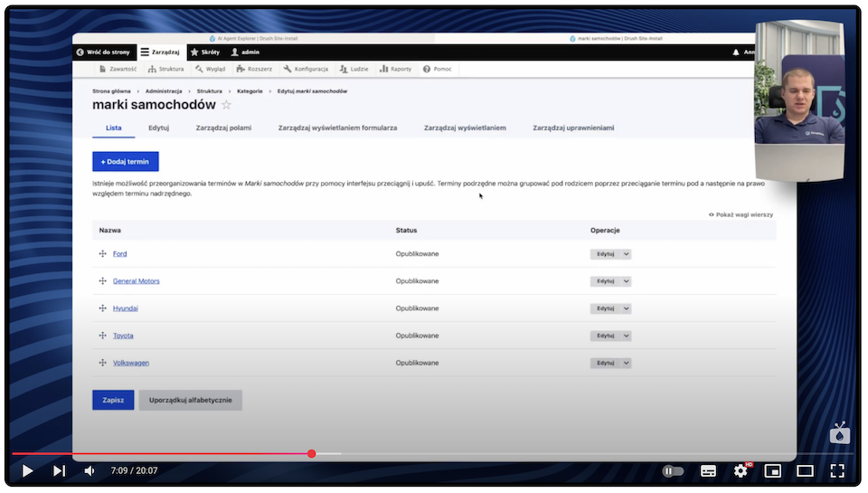Open Skróty shortcuts menu

205,52
